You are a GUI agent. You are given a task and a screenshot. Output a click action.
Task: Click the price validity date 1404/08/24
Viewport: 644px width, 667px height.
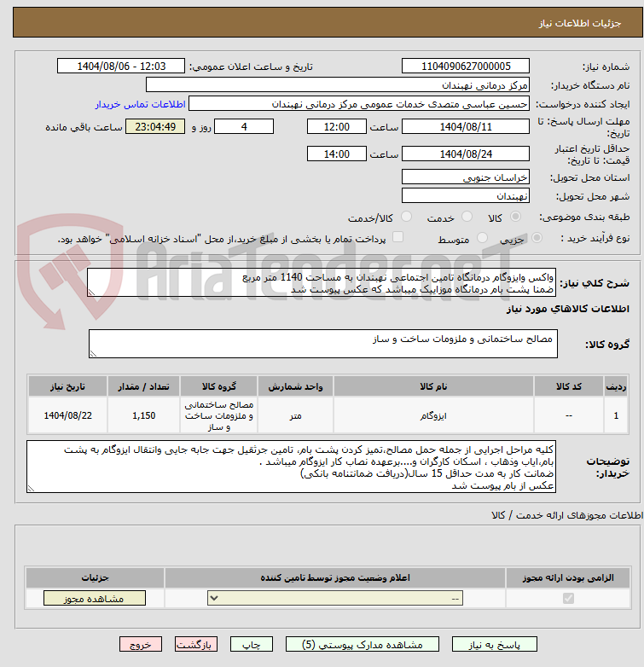coord(466,154)
